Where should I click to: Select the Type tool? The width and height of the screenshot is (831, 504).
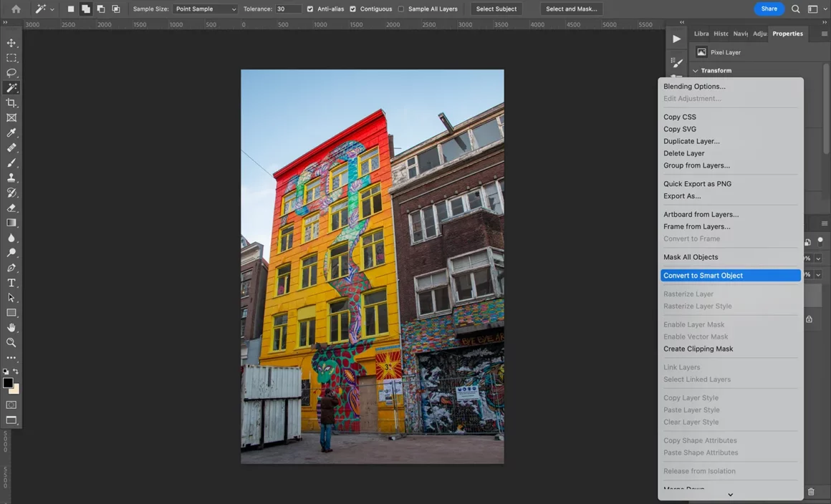[11, 283]
